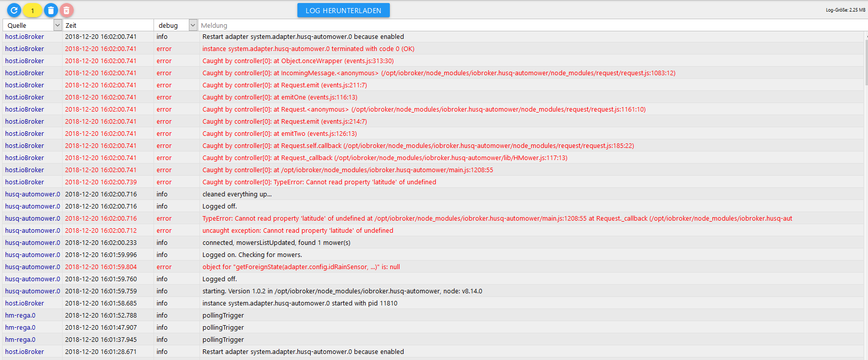
Task: Click timestamp 2018-12-20 16:02:00.233
Action: tap(101, 243)
